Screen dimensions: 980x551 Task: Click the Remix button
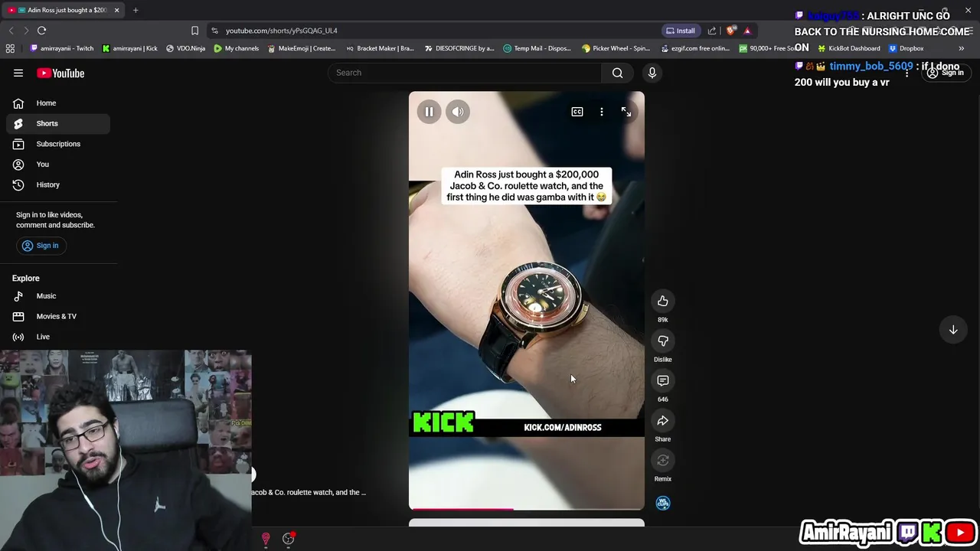[663, 460]
